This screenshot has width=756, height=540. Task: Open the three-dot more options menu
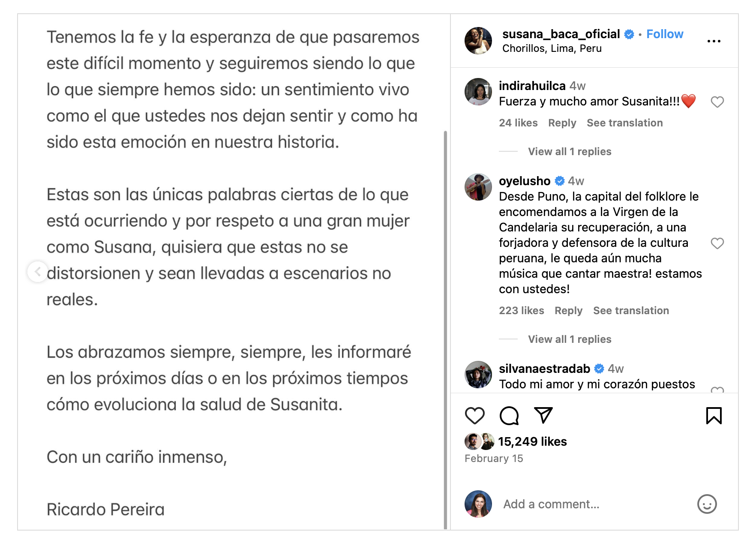(714, 41)
